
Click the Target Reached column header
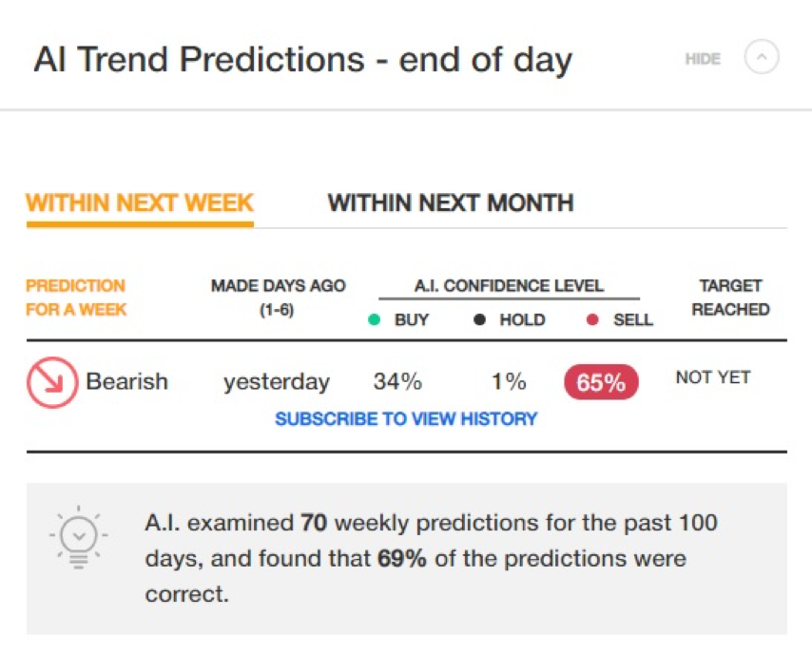[730, 298]
